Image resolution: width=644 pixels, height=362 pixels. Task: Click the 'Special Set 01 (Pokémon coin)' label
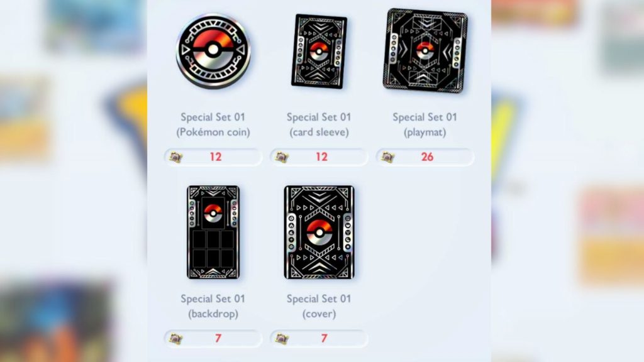tap(213, 125)
